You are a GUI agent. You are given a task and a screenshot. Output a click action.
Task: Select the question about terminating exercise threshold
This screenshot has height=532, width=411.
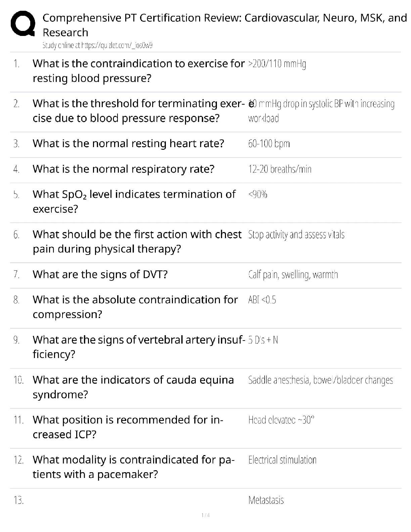point(138,111)
